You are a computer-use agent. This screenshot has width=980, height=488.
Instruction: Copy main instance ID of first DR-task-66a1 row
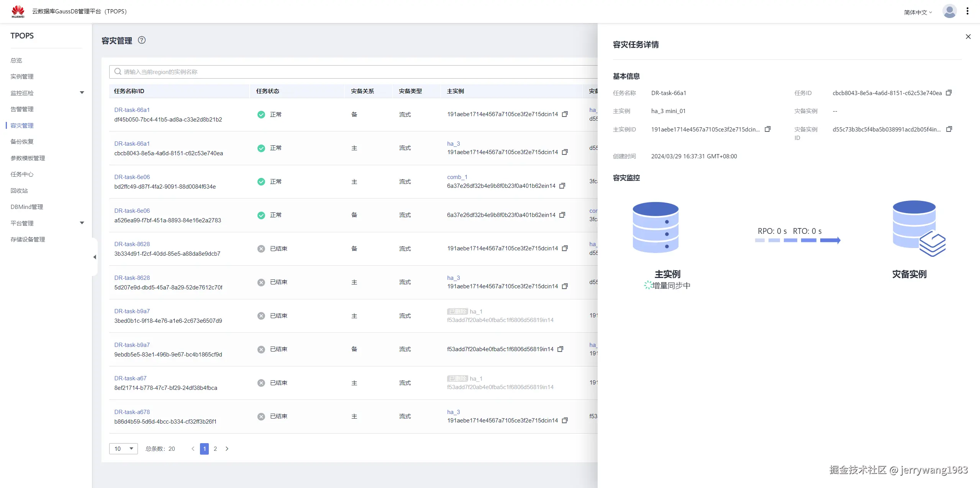[565, 114]
